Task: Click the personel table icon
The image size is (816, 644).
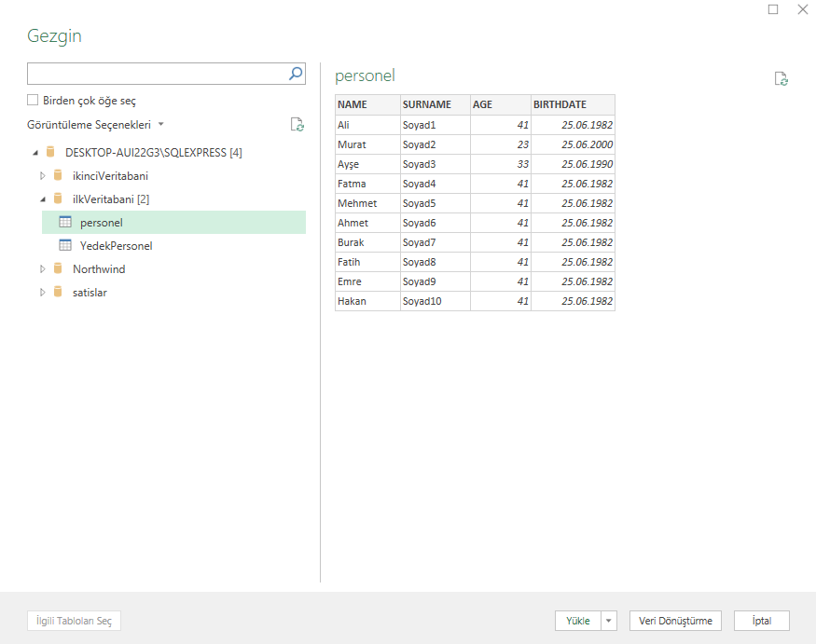Action: coord(65,222)
